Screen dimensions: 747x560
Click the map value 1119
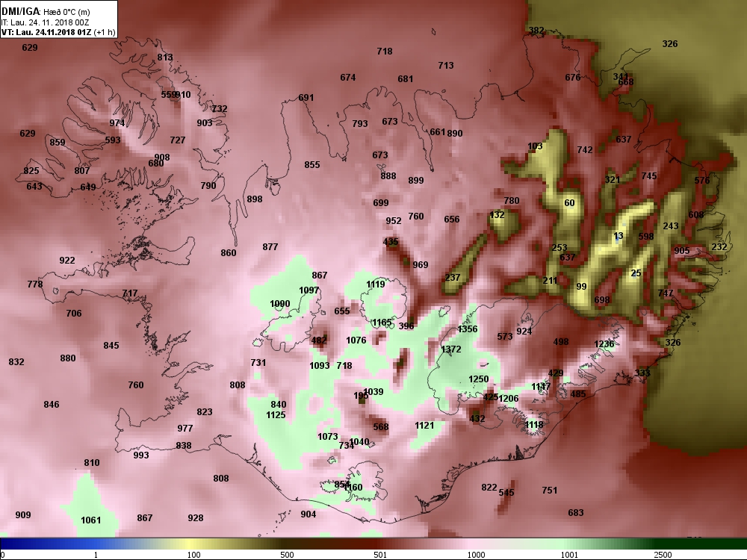click(x=376, y=284)
